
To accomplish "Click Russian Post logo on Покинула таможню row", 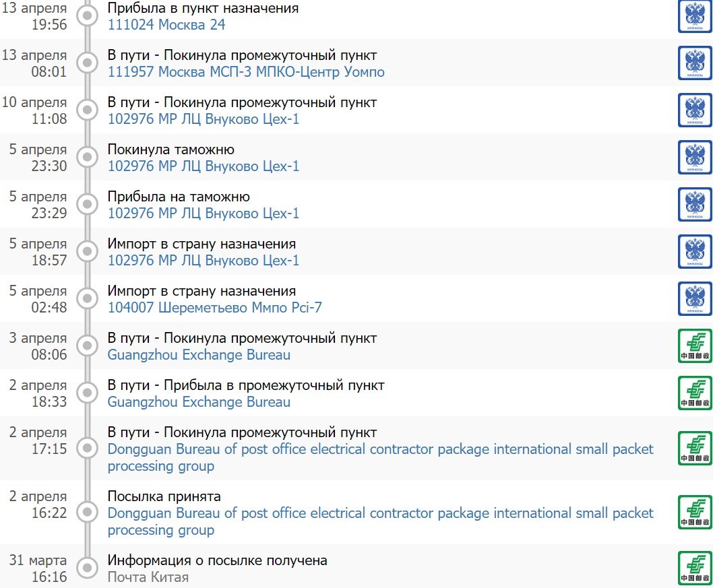I will 695,158.
